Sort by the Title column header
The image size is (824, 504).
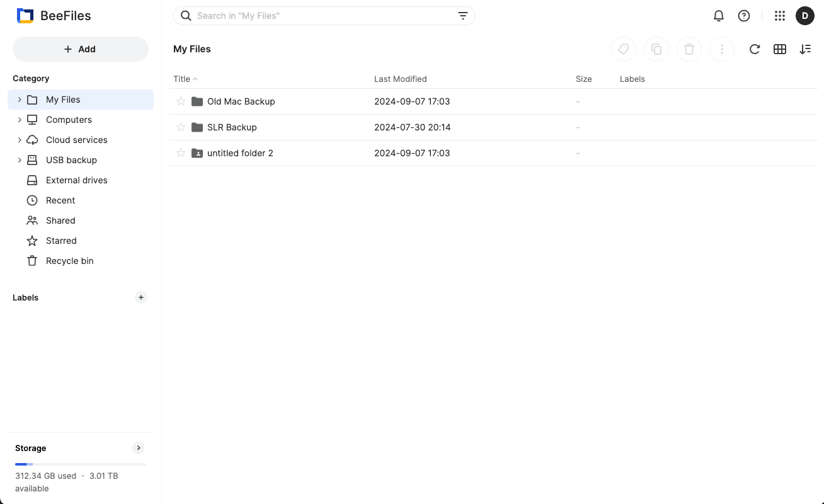pyautogui.click(x=185, y=79)
